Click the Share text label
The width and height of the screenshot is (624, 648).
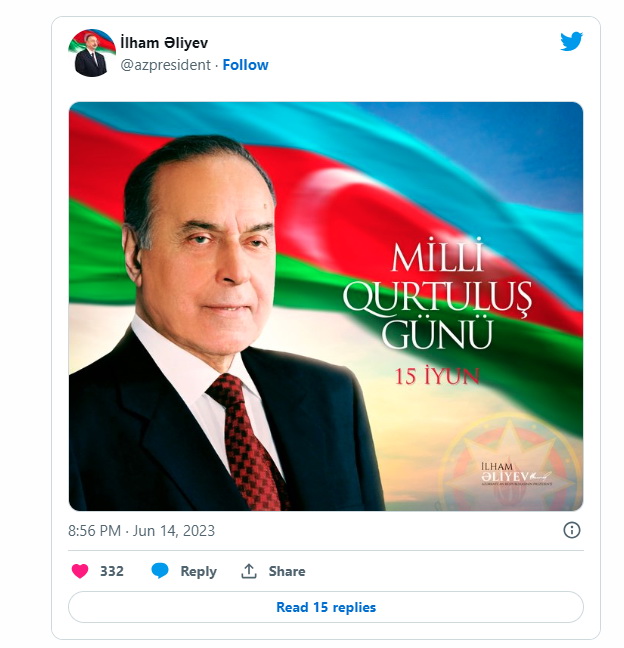[x=287, y=571]
